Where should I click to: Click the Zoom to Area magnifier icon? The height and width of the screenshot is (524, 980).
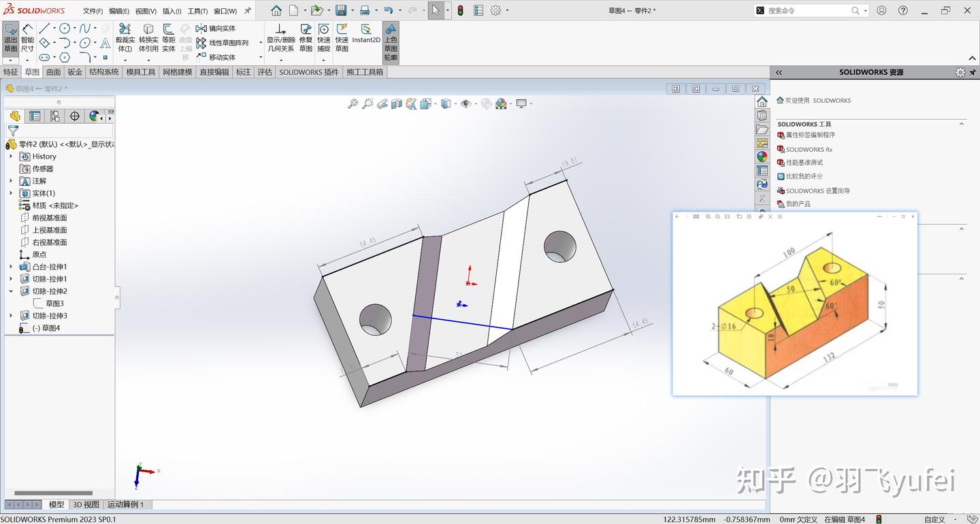pyautogui.click(x=367, y=104)
